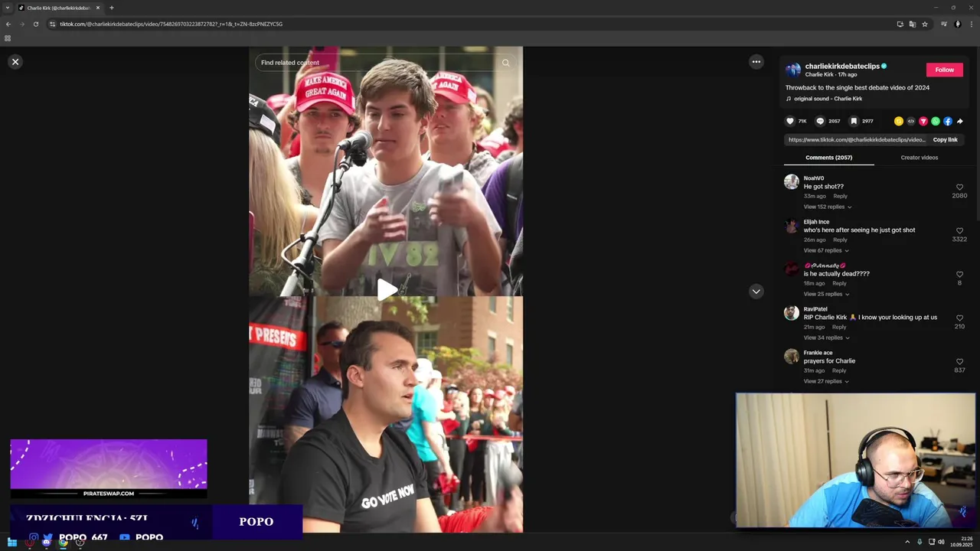Expand View 27 replies under Frankie ace

826,381
